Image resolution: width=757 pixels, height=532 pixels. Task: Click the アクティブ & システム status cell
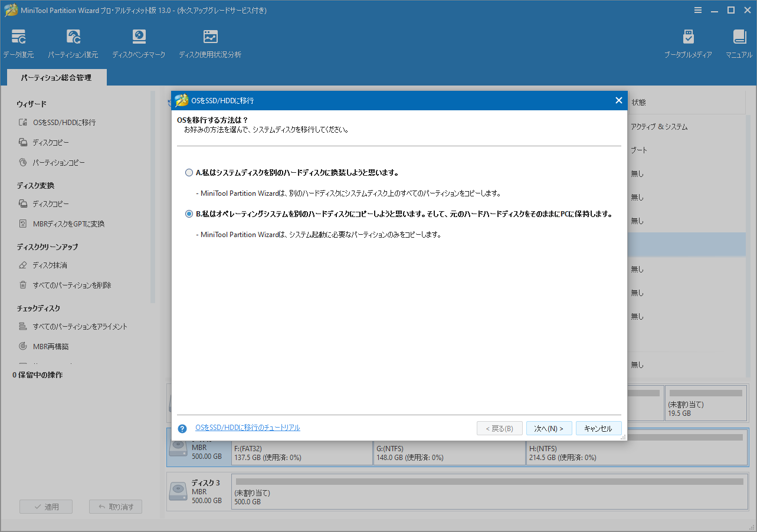coord(659,127)
